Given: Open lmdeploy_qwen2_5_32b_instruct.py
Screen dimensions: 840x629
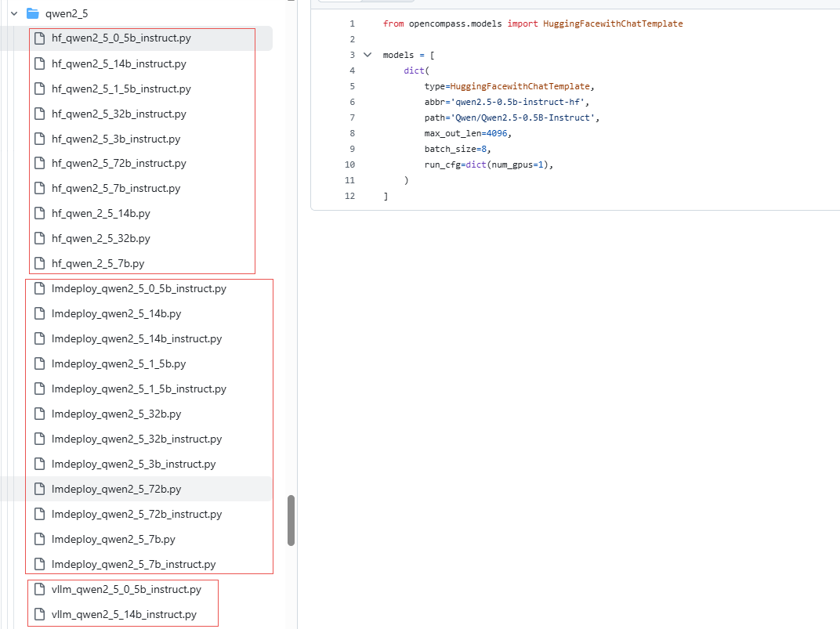Looking at the screenshot, I should (x=136, y=439).
